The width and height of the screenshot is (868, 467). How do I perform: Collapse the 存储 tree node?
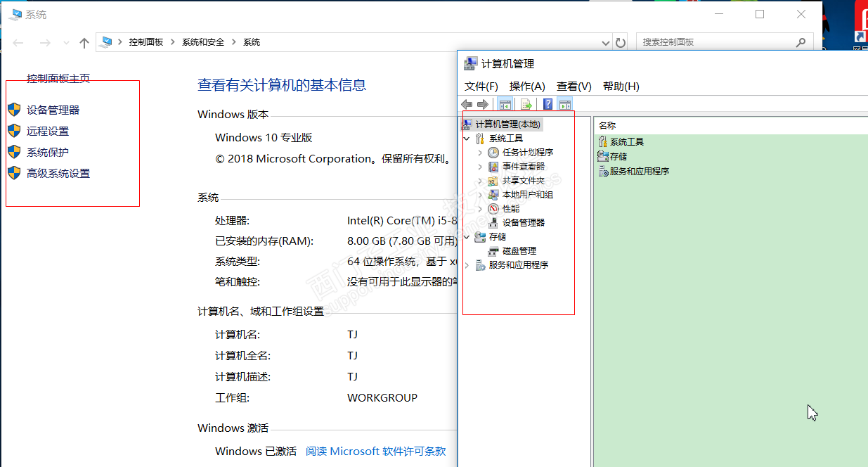point(467,237)
